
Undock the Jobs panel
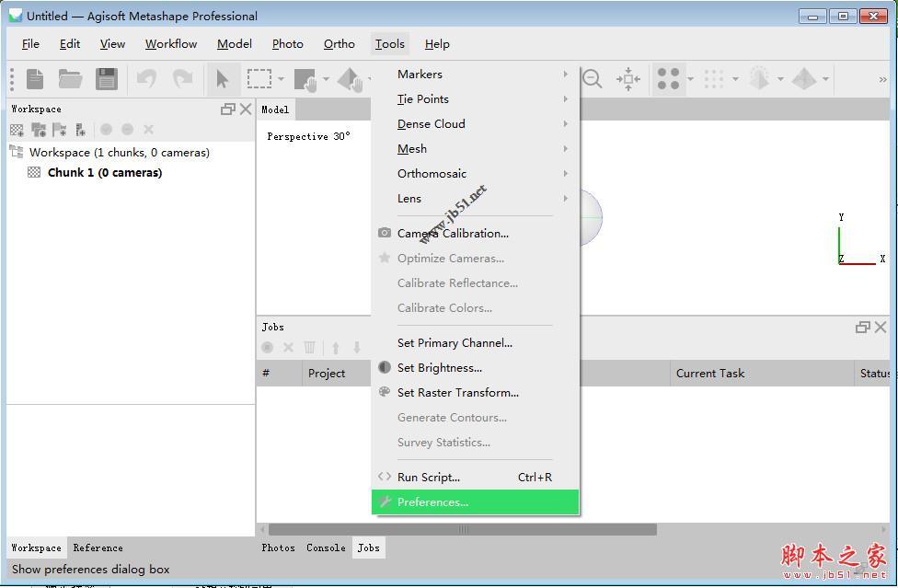(862, 327)
